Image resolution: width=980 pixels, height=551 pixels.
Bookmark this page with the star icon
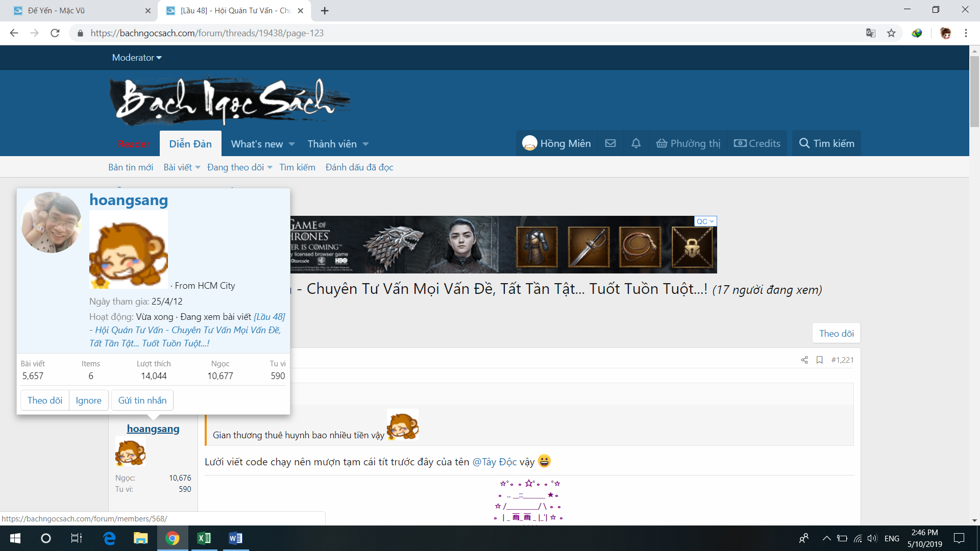coord(891,33)
